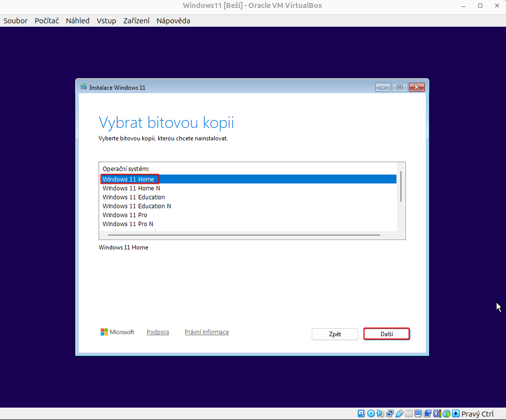Open the audio status icon
Viewport: 506px width, 420px height.
(380, 414)
